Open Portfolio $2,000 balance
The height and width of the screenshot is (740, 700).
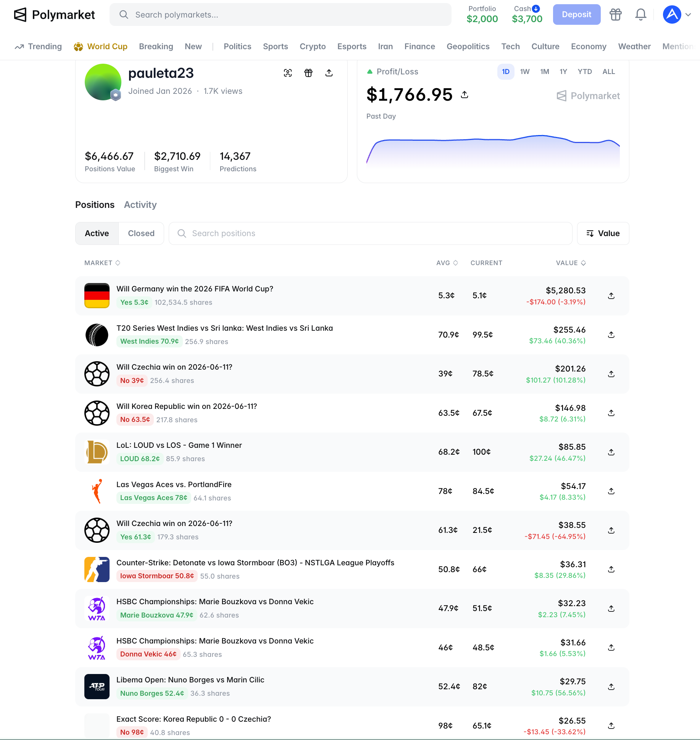pyautogui.click(x=482, y=14)
